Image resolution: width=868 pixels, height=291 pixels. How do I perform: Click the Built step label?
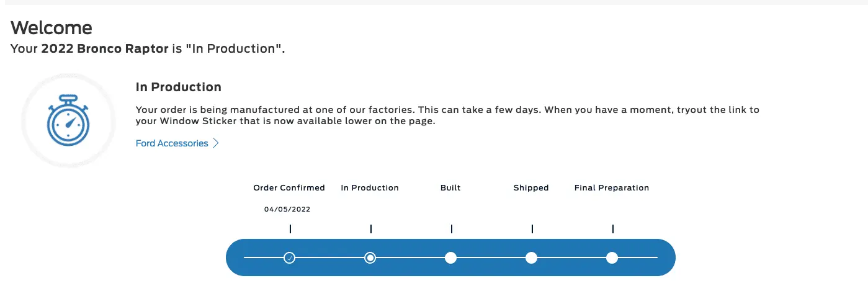tap(450, 187)
